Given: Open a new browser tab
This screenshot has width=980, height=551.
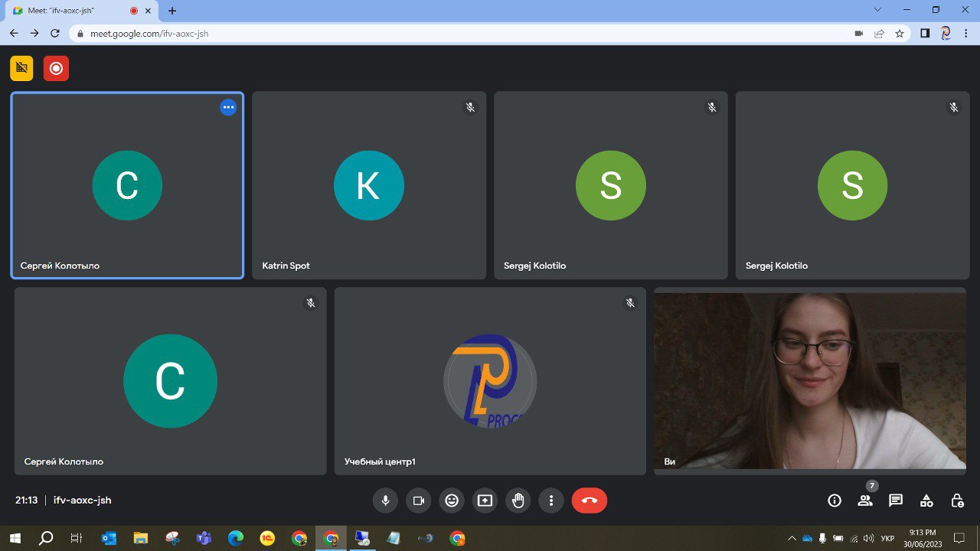Looking at the screenshot, I should point(172,11).
